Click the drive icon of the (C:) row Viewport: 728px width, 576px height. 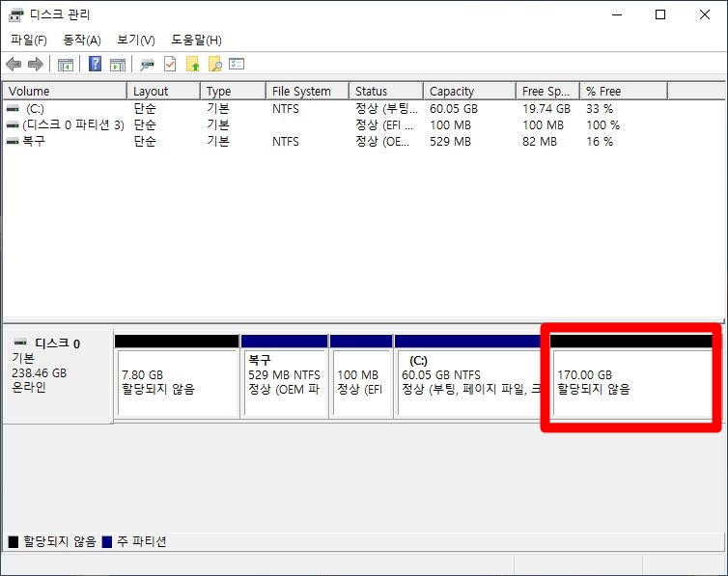point(13,108)
